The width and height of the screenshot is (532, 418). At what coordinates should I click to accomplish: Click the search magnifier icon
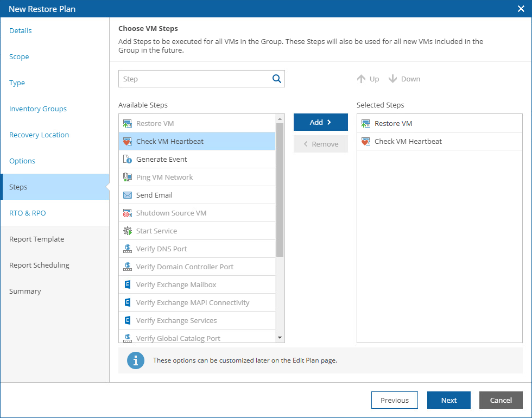[277, 79]
